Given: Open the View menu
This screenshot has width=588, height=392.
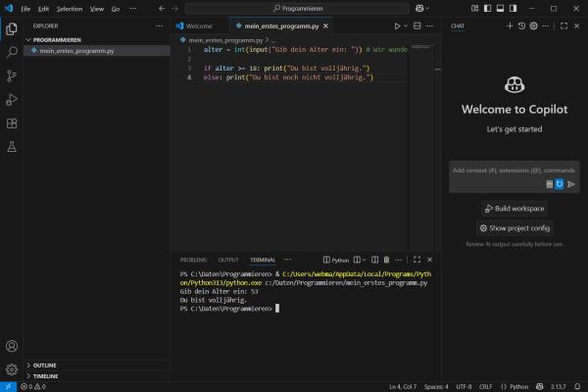Looking at the screenshot, I should point(97,9).
